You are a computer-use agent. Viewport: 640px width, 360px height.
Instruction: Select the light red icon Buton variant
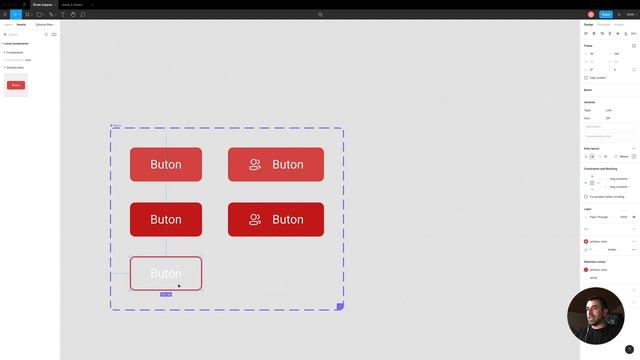[276, 164]
